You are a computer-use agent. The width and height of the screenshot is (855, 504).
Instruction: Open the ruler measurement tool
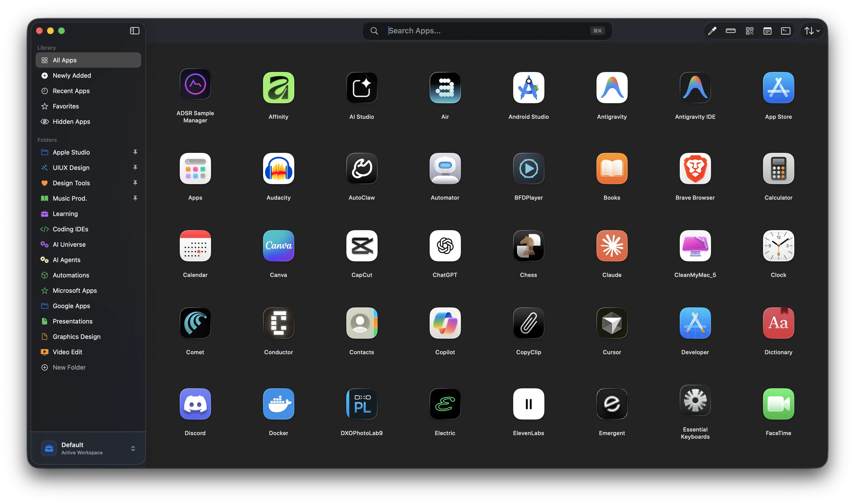point(730,31)
